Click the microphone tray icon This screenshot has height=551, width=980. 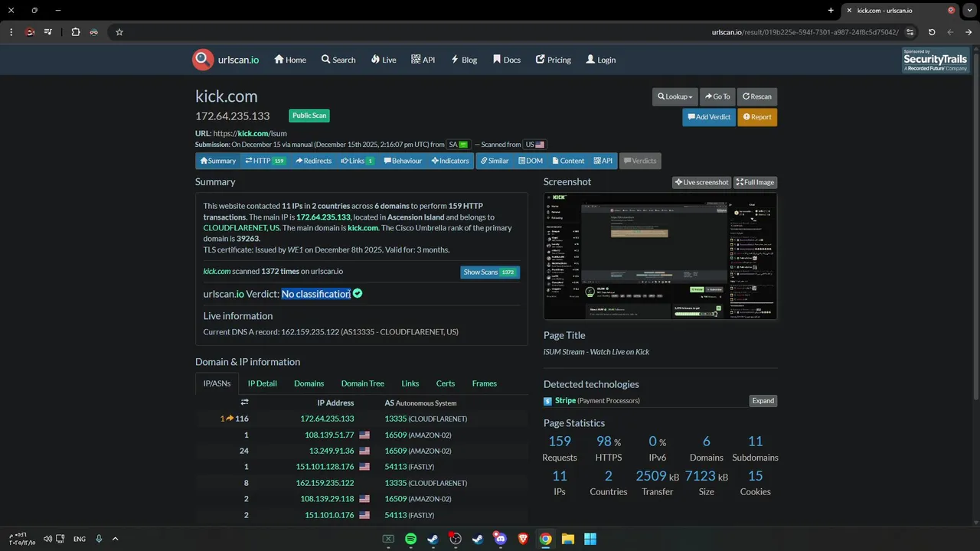[x=99, y=539]
